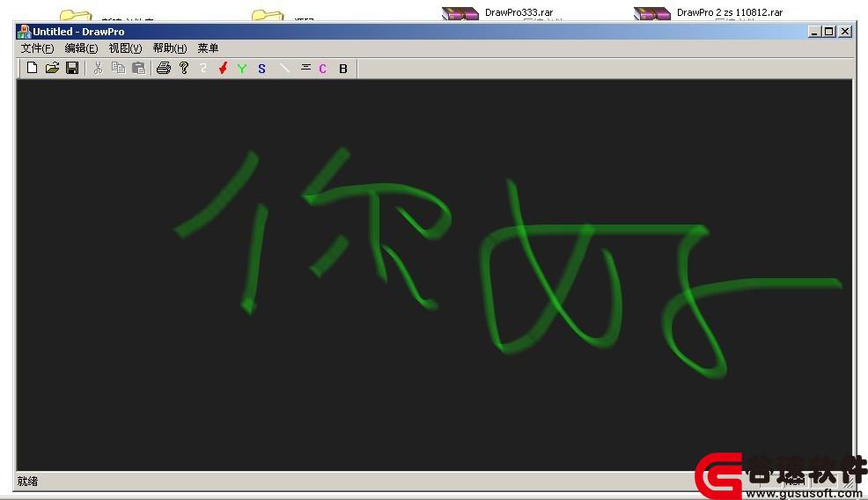Select the red lightning bolt tool
The image size is (868, 500).
(223, 68)
